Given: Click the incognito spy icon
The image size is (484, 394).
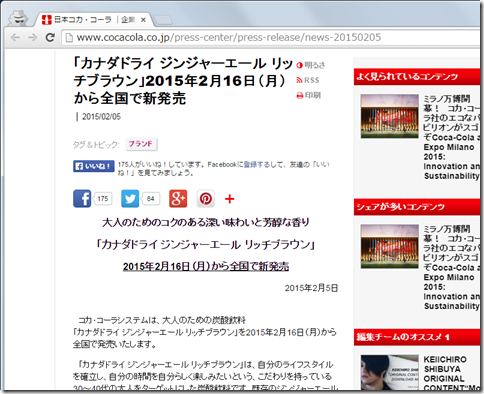Looking at the screenshot, I should (x=18, y=18).
